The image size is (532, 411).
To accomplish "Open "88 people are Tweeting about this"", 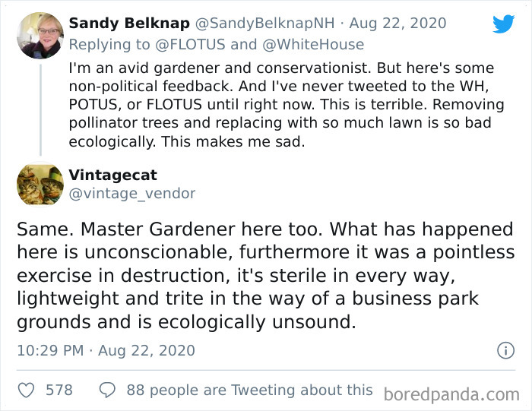I will (x=249, y=390).
